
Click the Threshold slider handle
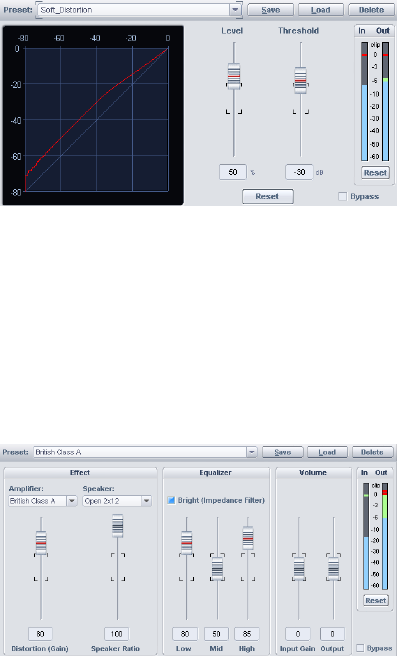point(300,80)
